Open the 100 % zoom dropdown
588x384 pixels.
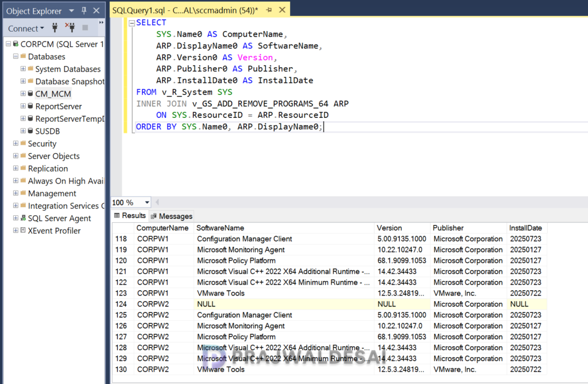point(147,203)
